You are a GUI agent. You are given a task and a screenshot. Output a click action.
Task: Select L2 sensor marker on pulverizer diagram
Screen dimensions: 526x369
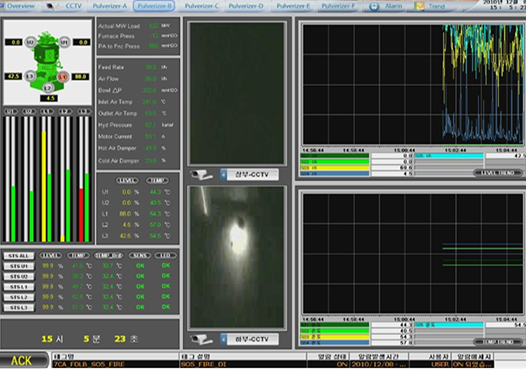[x=48, y=88]
